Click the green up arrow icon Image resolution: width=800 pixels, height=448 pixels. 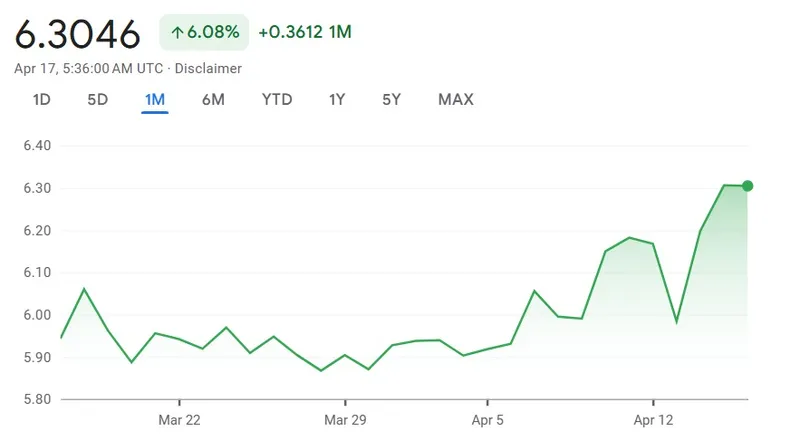[178, 33]
